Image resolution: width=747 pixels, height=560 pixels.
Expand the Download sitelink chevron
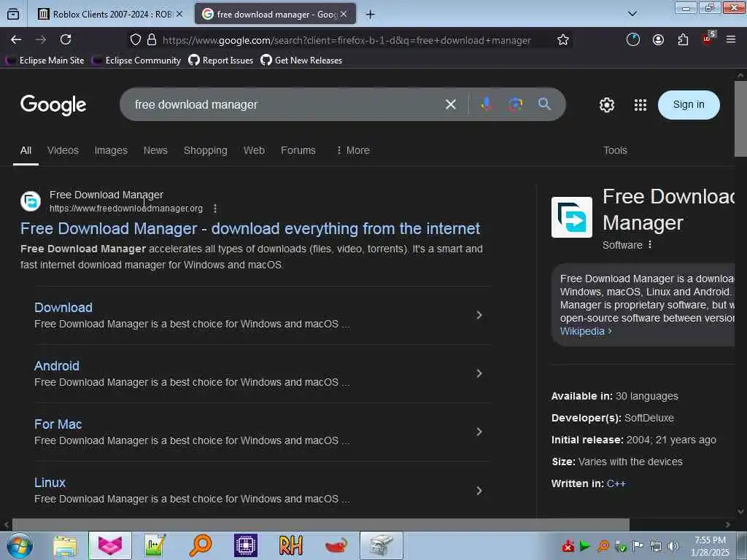(x=479, y=315)
